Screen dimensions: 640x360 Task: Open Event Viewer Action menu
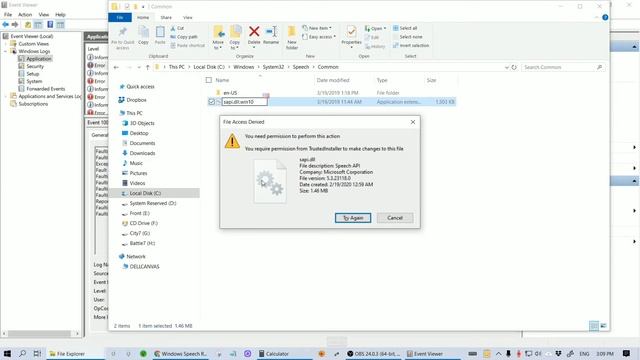(25, 15)
